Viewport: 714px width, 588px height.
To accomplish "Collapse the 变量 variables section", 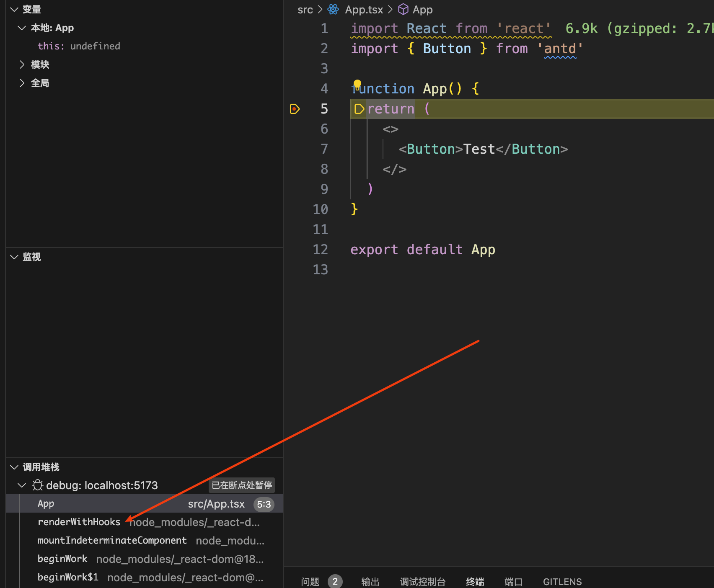I will tap(14, 9).
